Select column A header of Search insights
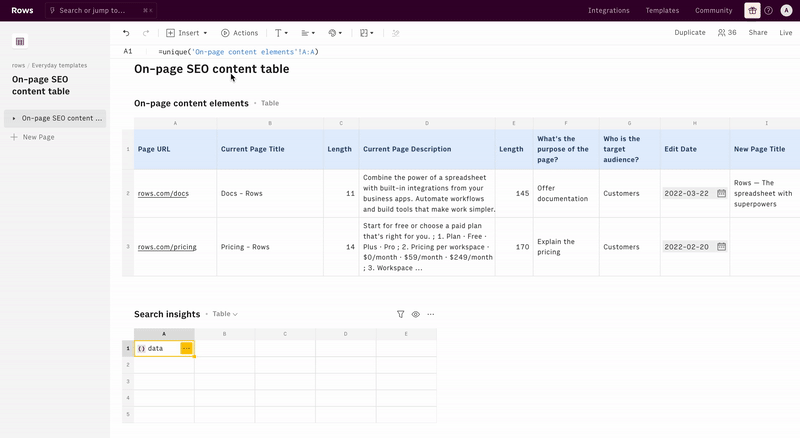Viewport: 800px width, 438px height. tap(164, 334)
